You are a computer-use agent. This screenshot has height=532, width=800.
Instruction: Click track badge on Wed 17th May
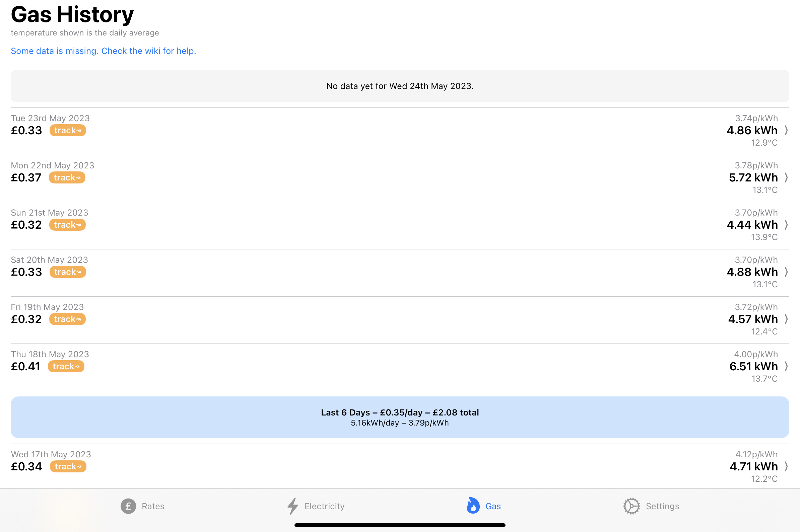[68, 466]
